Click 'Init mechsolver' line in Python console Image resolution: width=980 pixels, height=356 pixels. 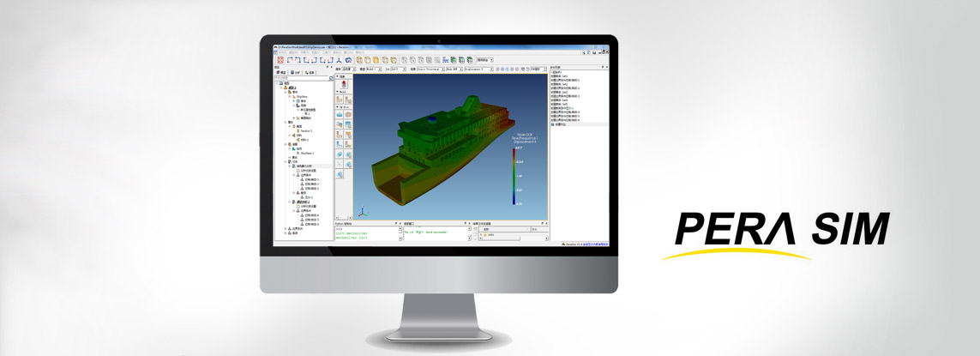tap(352, 233)
